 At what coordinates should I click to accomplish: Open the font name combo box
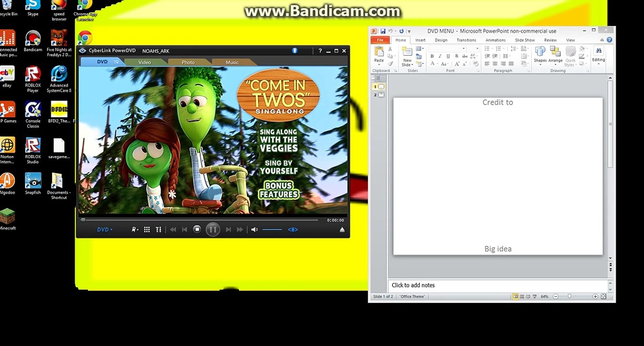[447, 49]
